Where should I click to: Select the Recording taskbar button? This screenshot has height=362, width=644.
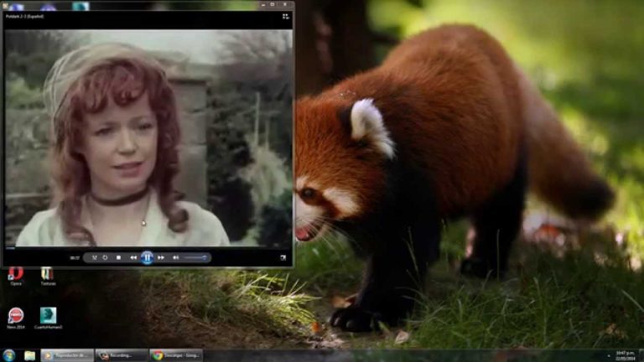pos(122,355)
